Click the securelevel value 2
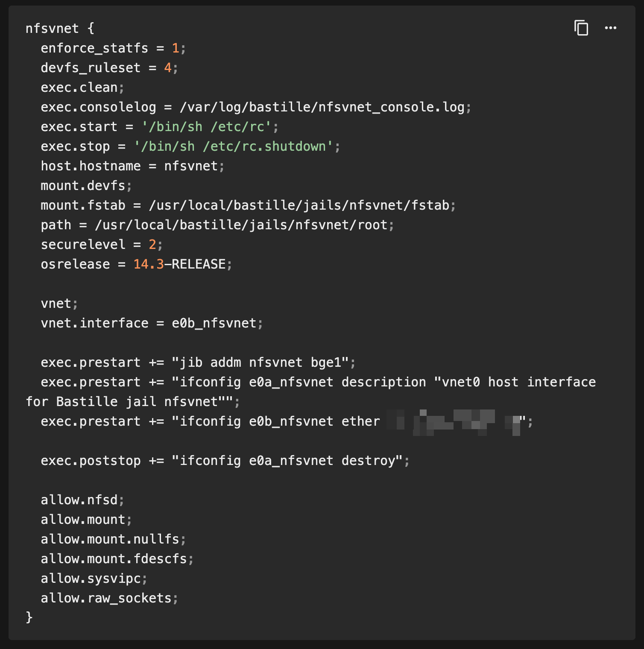The height and width of the screenshot is (649, 644). click(152, 245)
